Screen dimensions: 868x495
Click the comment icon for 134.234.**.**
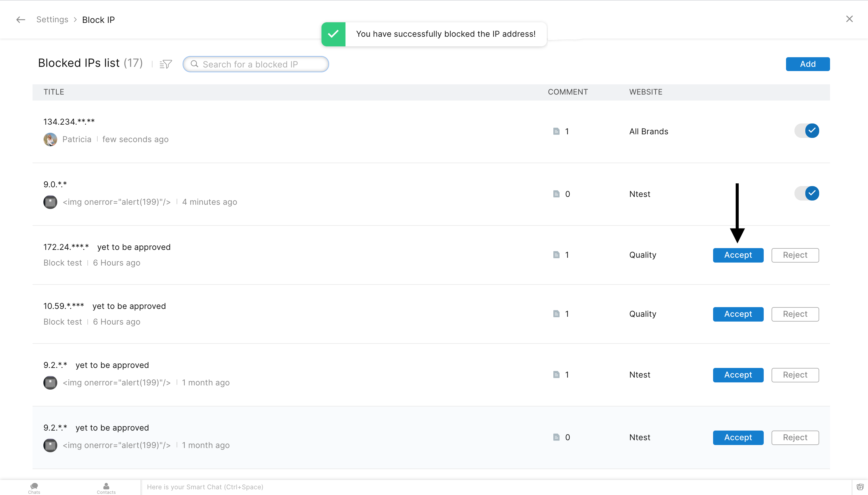coord(556,131)
